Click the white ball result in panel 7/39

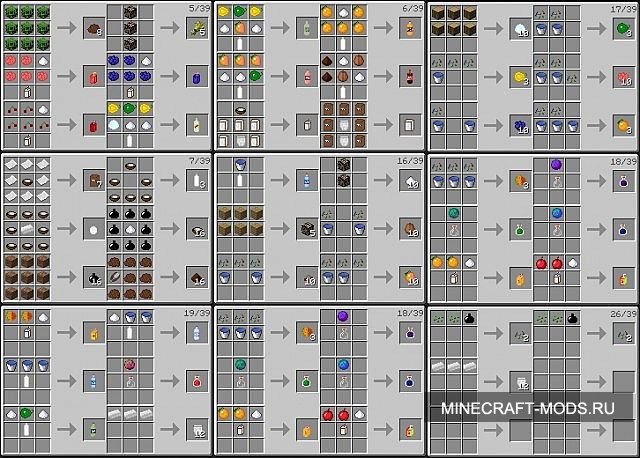pos(94,229)
